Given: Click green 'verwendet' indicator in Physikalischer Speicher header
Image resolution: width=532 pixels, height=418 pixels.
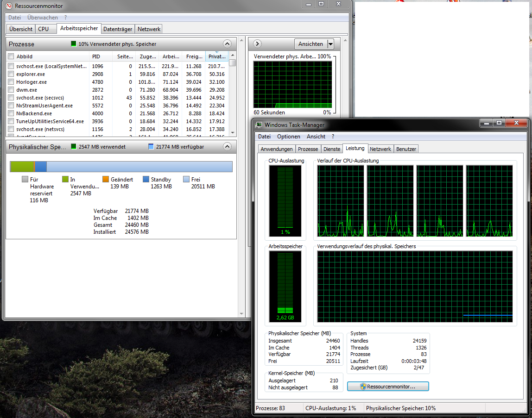Looking at the screenshot, I should click(x=73, y=146).
